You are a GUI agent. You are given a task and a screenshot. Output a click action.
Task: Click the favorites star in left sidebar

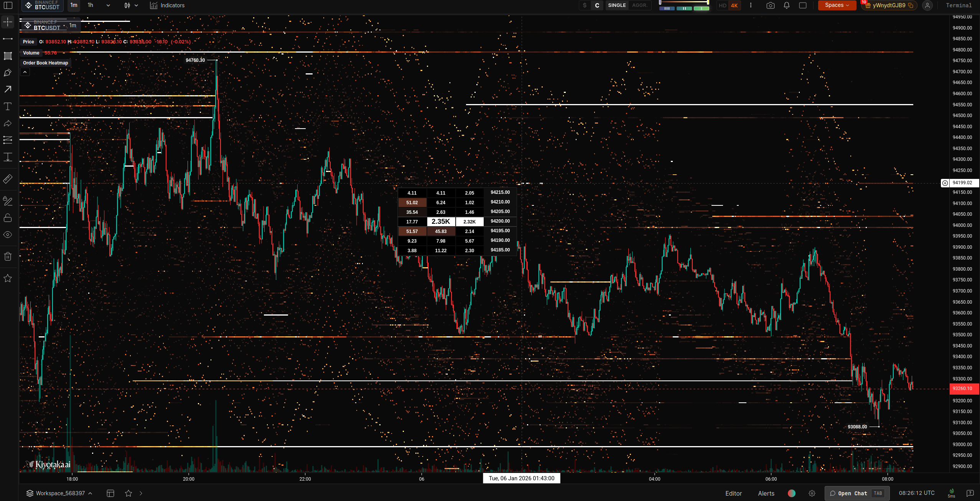tap(8, 278)
